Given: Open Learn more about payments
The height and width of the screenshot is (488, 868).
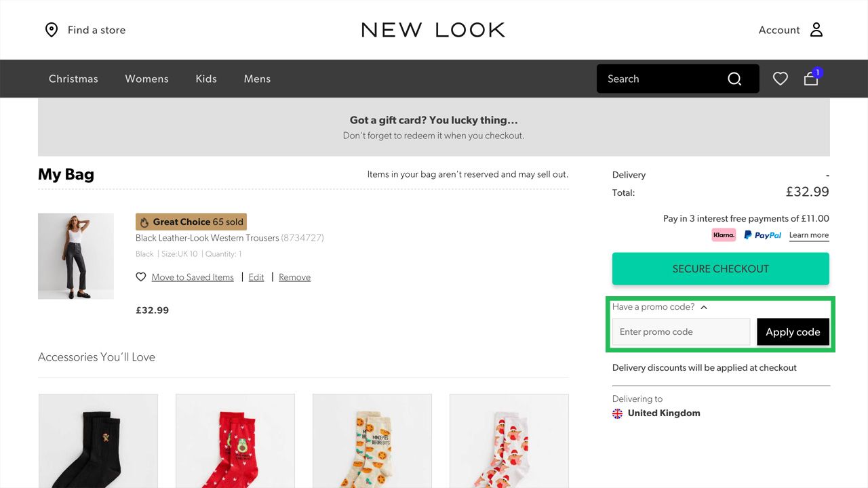Looking at the screenshot, I should (809, 235).
